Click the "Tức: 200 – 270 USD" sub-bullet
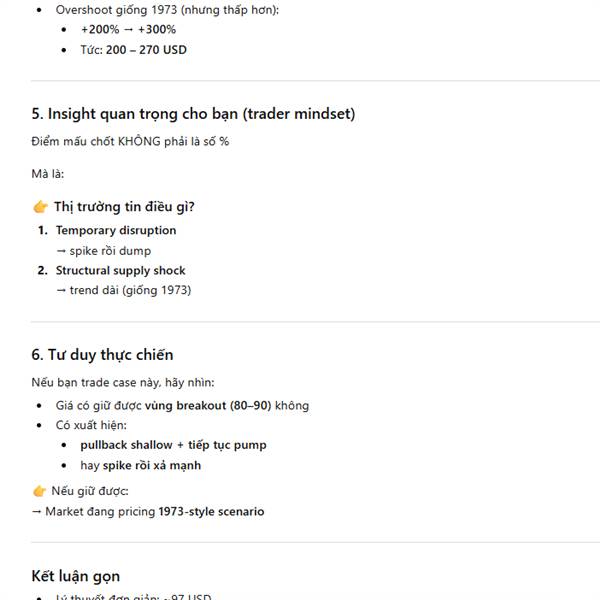The height and width of the screenshot is (600, 600). coord(134,49)
